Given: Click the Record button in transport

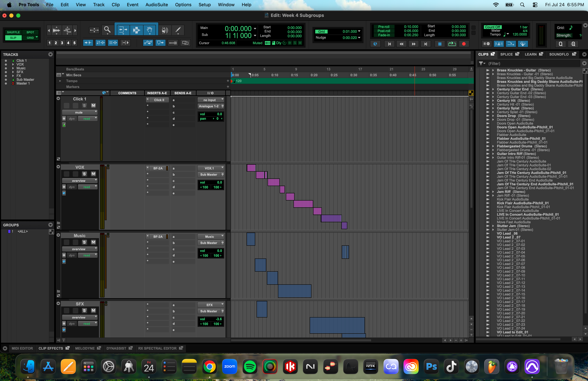Looking at the screenshot, I should pos(464,44).
